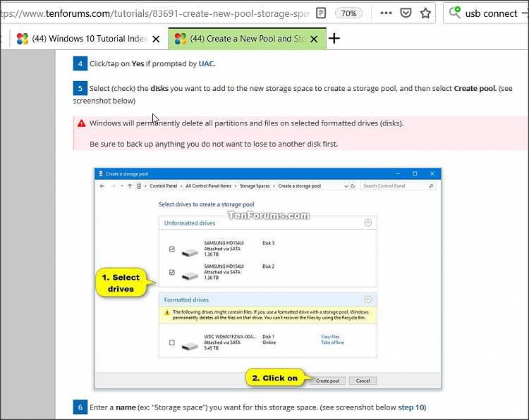Click the 'Formatted drives' heading

186,299
